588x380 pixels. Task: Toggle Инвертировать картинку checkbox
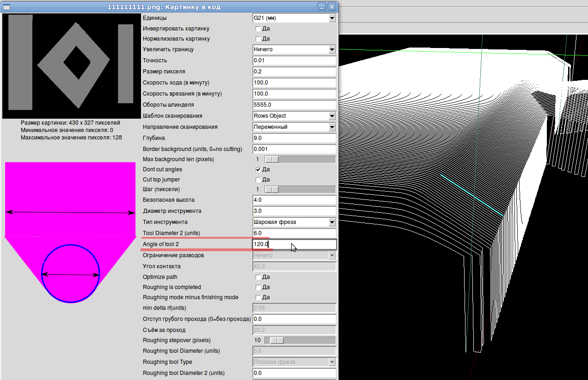258,29
